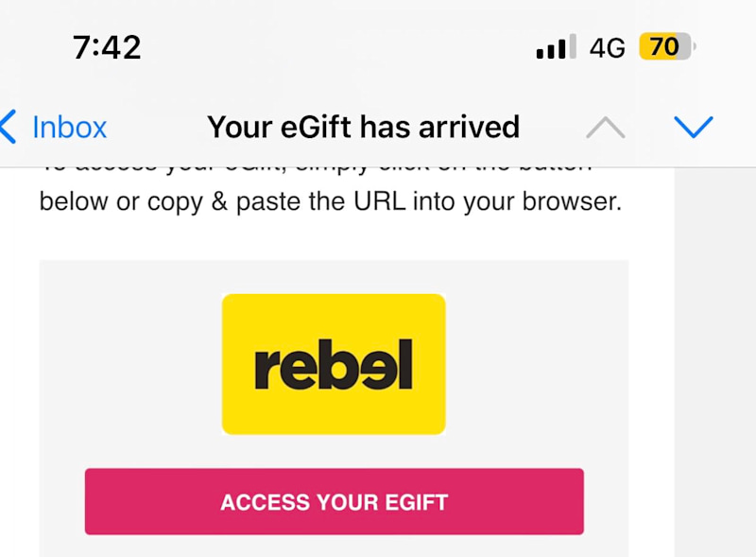756x557 pixels.
Task: Tap the cellular signal bars icon
Action: (557, 47)
